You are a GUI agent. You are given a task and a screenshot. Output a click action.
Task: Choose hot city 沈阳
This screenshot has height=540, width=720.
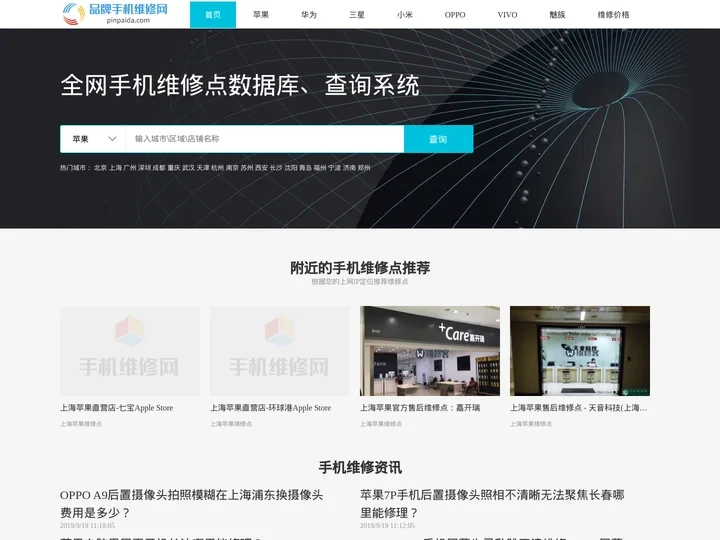[291, 168]
